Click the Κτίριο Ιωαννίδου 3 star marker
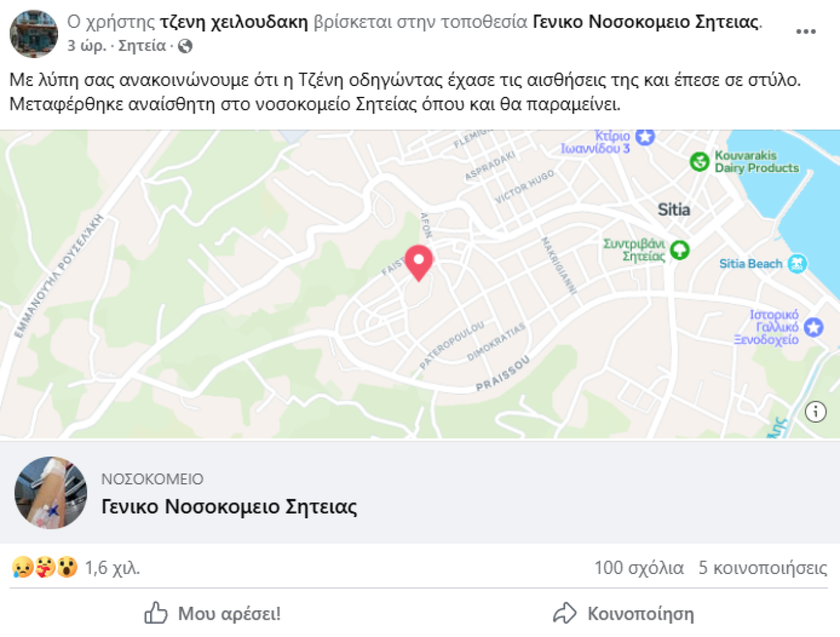Viewport: 840px width, 637px height. pyautogui.click(x=645, y=137)
